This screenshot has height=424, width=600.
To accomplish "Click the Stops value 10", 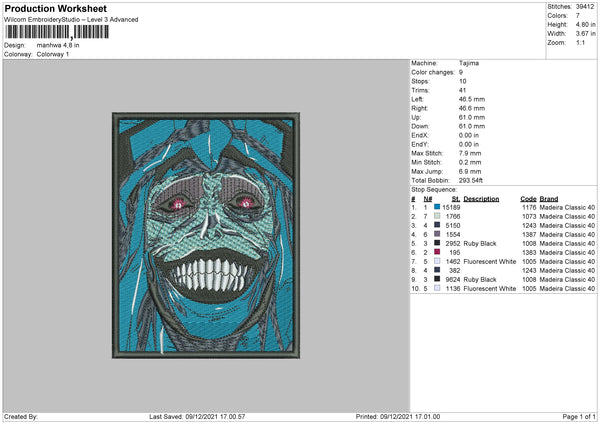I will 462,81.
